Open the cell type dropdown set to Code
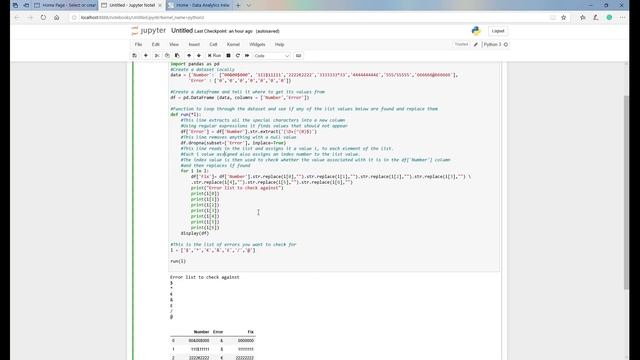This screenshot has height=360, width=640. [271, 56]
